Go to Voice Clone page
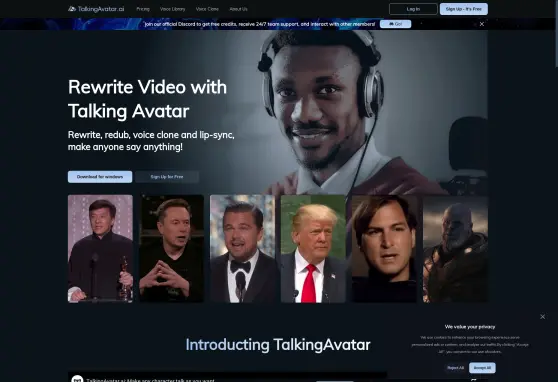Screen dimensions: 558x382 (207, 9)
